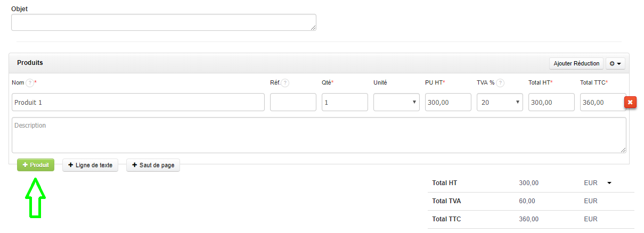This screenshot has width=644, height=233.
Task: Expand the TVA % rate dropdown
Action: point(500,102)
